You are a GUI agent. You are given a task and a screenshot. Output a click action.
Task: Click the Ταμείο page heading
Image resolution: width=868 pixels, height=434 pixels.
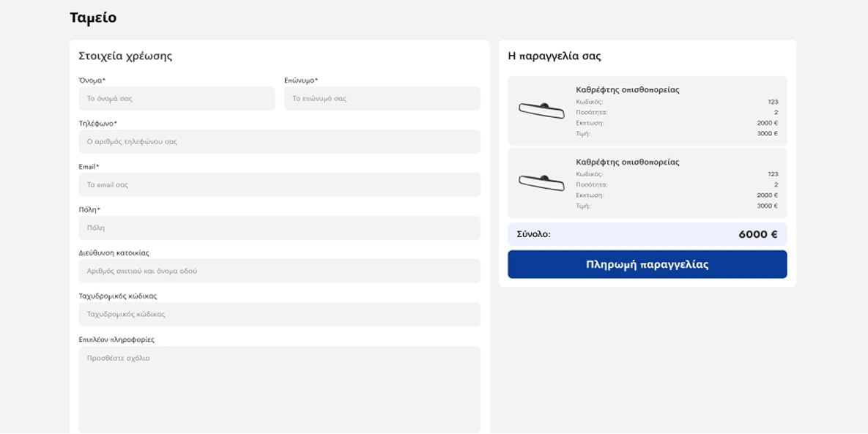click(x=93, y=18)
